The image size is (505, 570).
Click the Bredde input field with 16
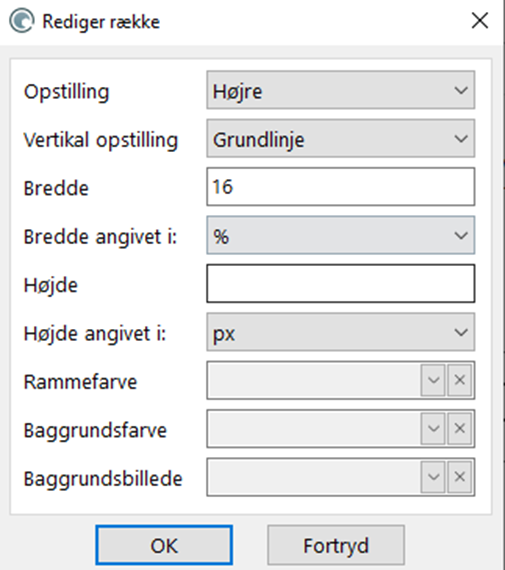(341, 187)
